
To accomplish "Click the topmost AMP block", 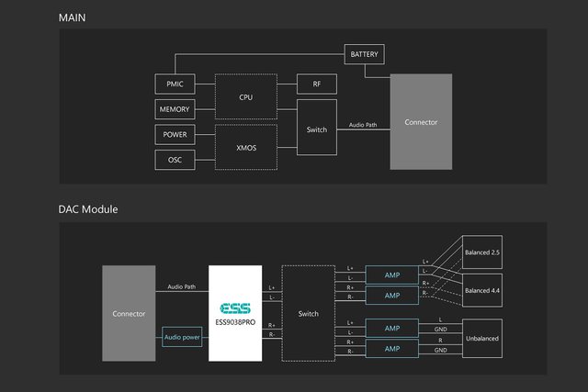I will (393, 274).
